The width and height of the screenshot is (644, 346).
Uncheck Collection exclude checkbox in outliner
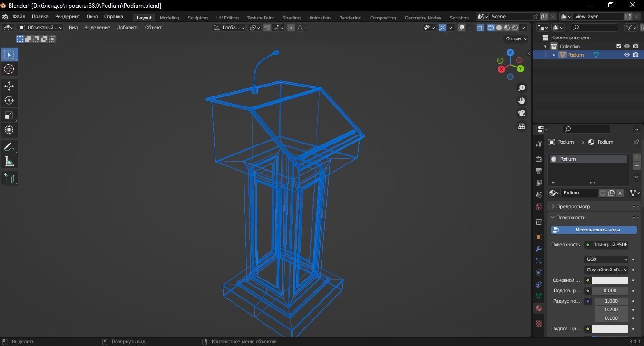618,46
